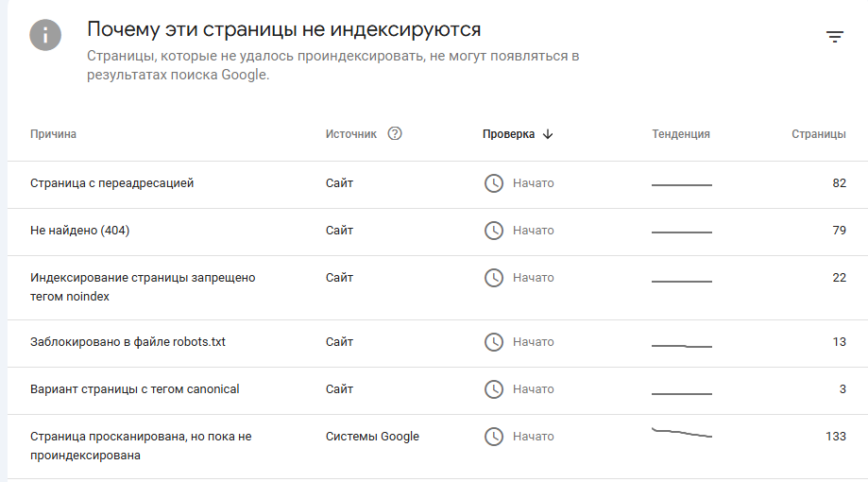Click clock icon in Страница с переадресацией row
Screen dimensions: 868x482
[x=494, y=183]
